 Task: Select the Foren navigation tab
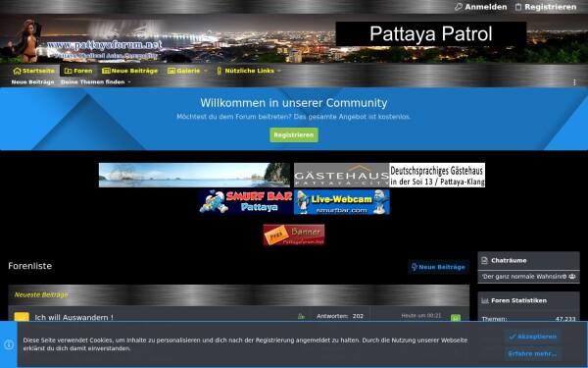click(x=78, y=71)
